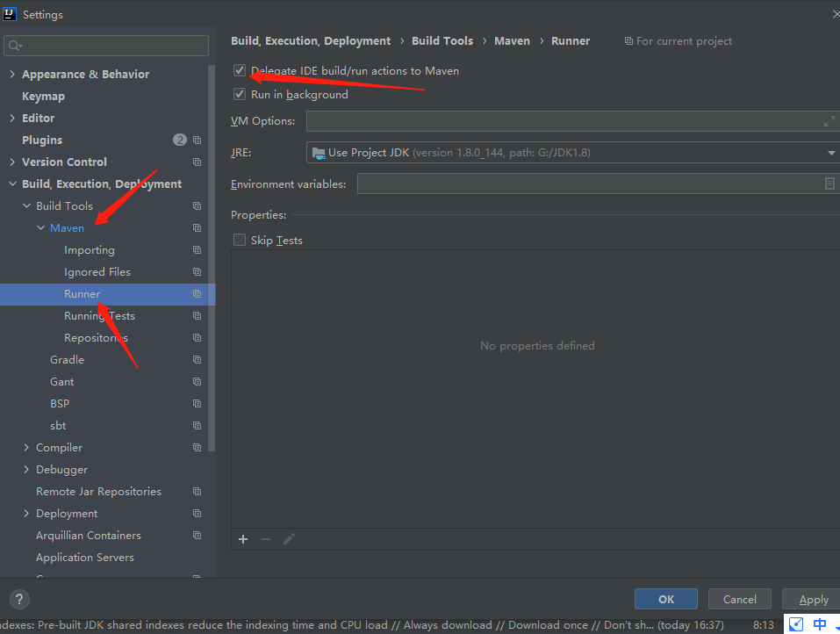Click the remove property minus icon
840x634 pixels.
(266, 539)
